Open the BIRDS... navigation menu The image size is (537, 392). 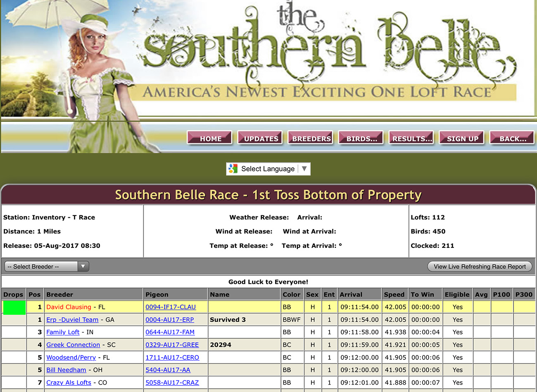click(x=361, y=138)
